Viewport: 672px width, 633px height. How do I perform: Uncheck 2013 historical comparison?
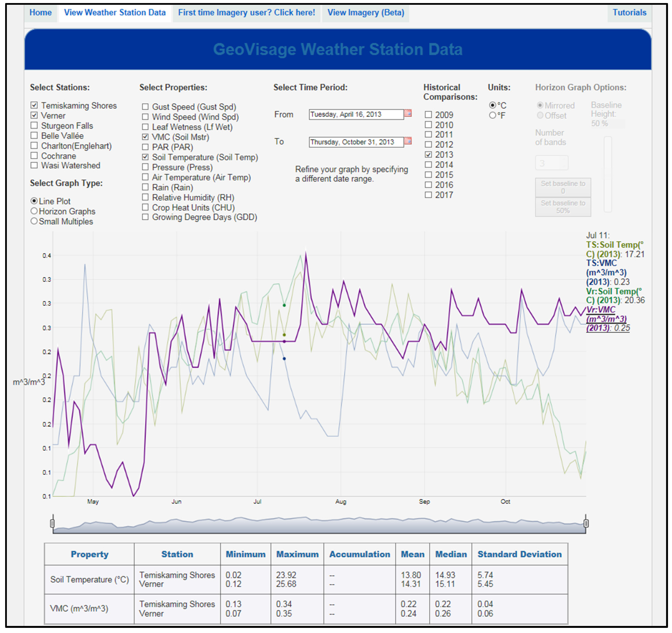(428, 155)
